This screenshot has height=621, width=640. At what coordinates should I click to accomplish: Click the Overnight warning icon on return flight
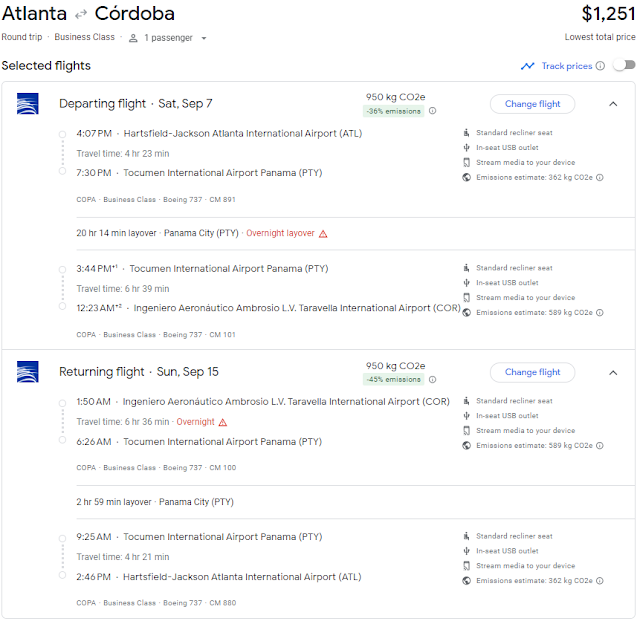pyautogui.click(x=223, y=423)
